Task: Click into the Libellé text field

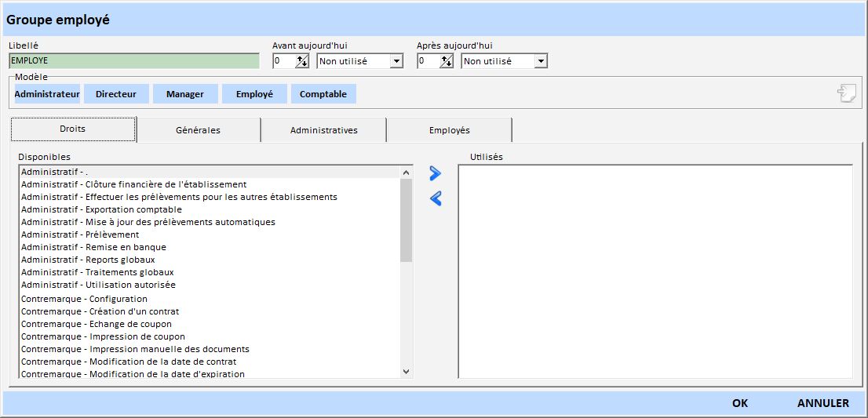Action: pos(133,60)
